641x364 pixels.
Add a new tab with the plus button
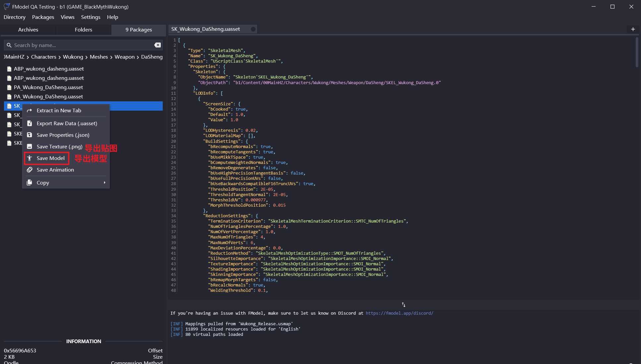633,29
